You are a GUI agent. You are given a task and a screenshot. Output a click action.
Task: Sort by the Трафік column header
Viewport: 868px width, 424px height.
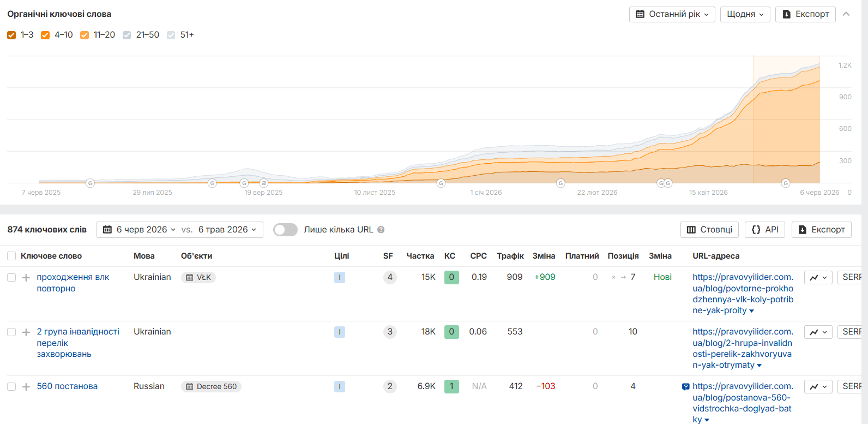[x=510, y=256]
